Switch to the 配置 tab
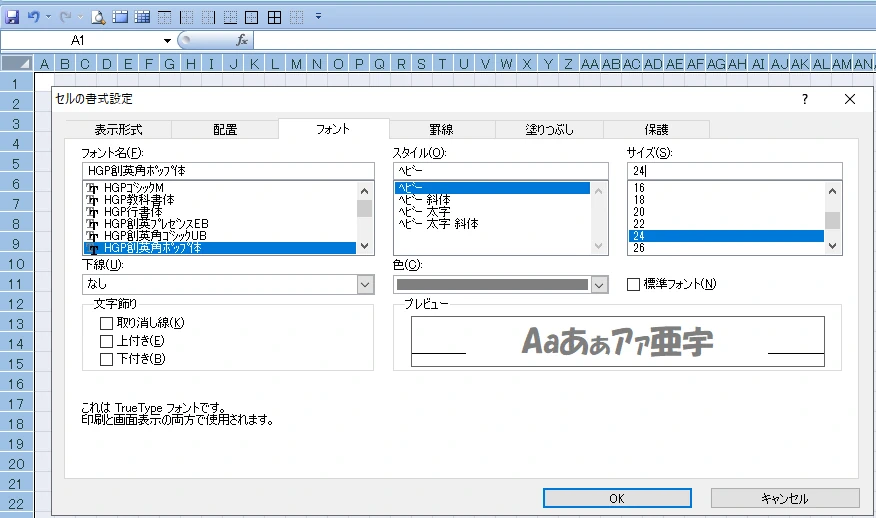Viewport: 876px width, 518px height. tap(225, 129)
